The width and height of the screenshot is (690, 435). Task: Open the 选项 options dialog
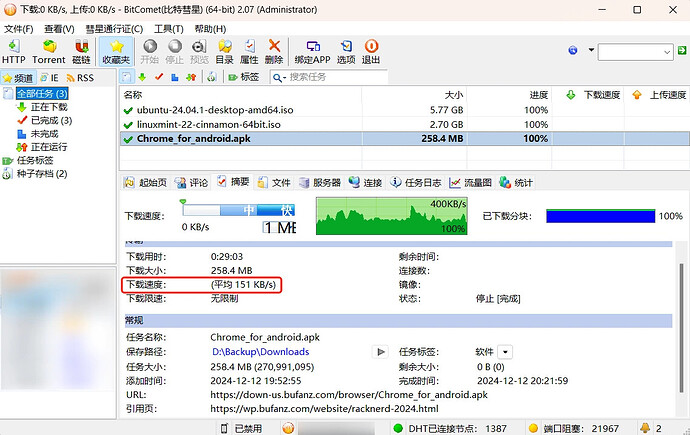pyautogui.click(x=346, y=51)
